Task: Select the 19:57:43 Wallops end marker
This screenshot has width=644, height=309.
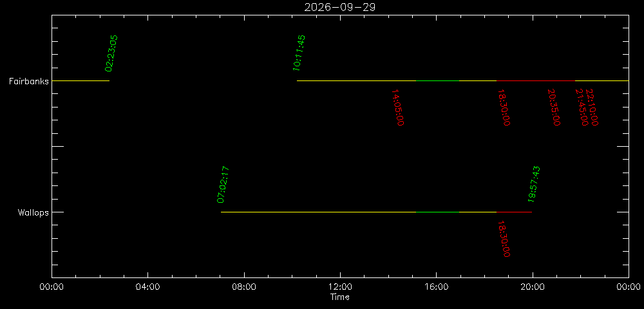Action: [x=534, y=184]
